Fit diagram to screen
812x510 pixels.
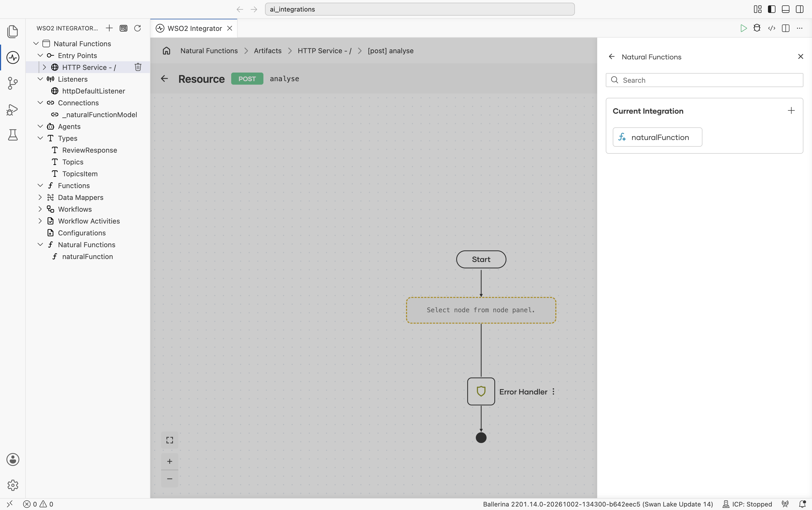pos(169,440)
